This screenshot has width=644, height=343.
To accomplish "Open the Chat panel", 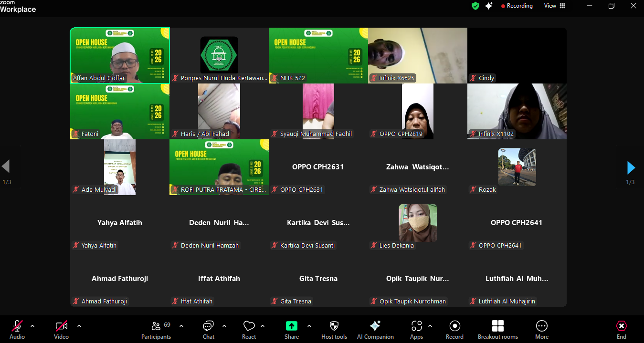I will 209,330.
